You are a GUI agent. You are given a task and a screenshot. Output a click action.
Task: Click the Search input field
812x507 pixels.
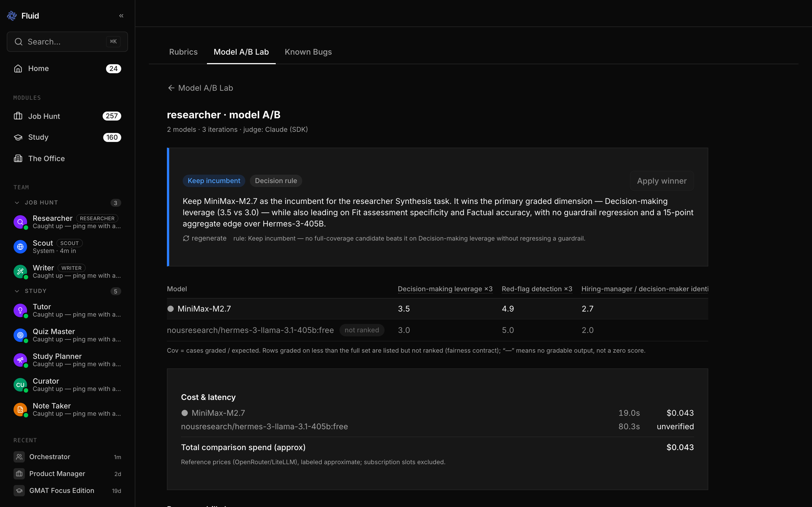click(x=67, y=42)
